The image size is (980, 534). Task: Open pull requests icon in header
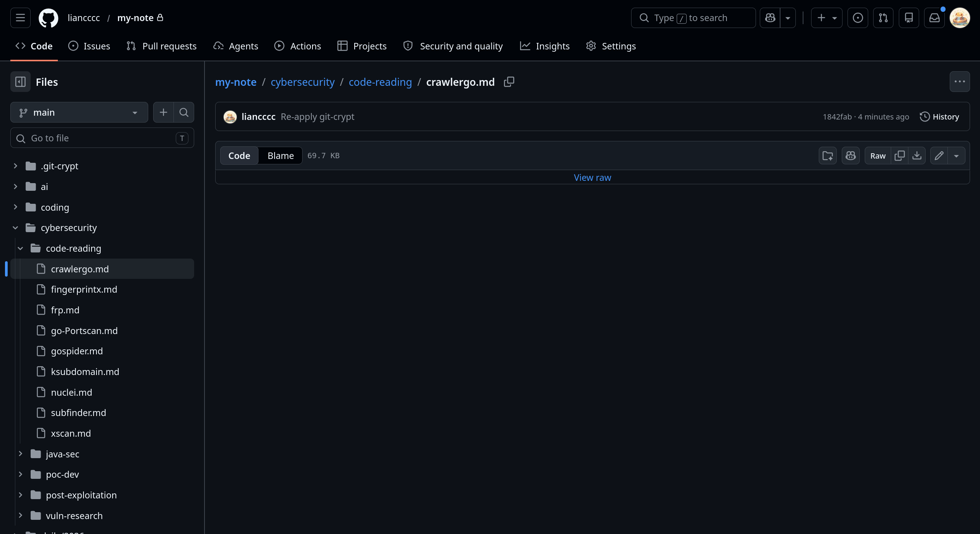[883, 18]
